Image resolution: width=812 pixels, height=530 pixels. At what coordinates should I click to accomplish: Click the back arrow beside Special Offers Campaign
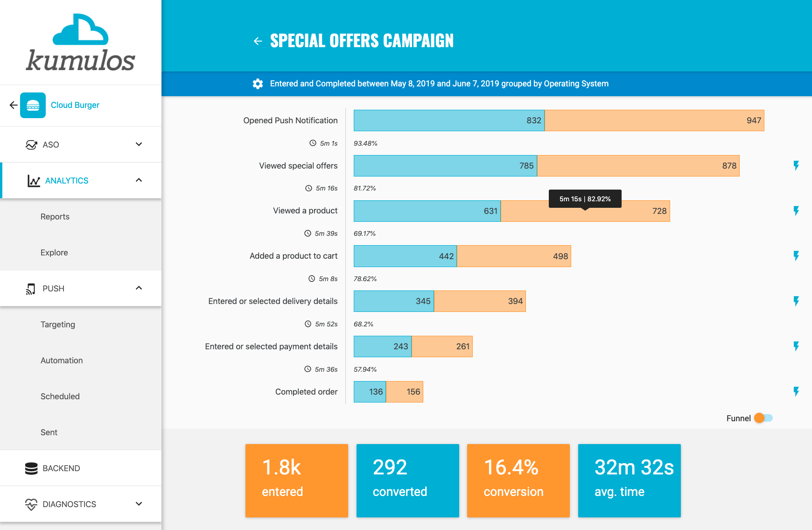258,41
